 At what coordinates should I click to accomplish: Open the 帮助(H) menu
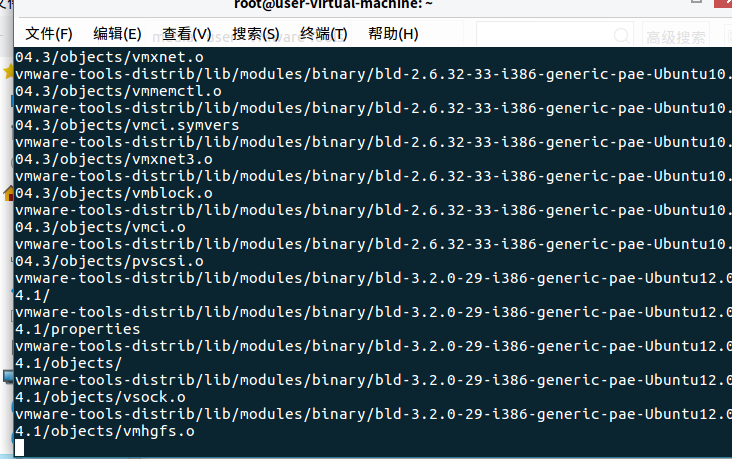[x=393, y=34]
